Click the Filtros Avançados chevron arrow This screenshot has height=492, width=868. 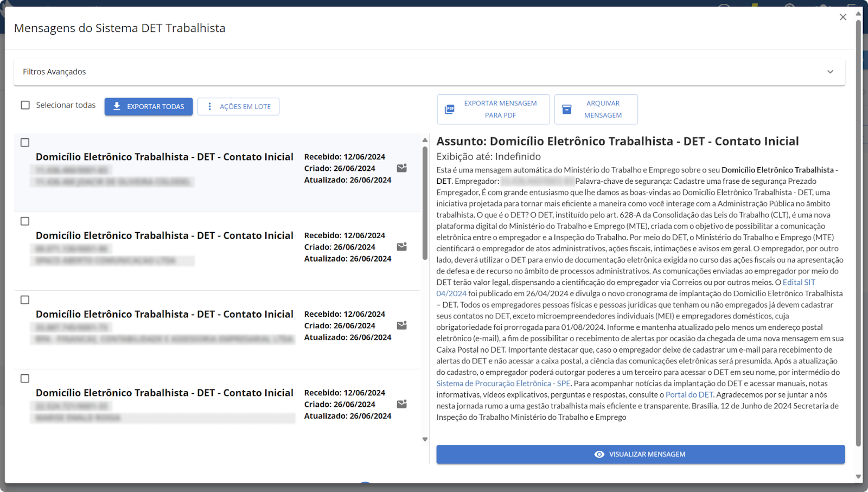click(x=830, y=72)
